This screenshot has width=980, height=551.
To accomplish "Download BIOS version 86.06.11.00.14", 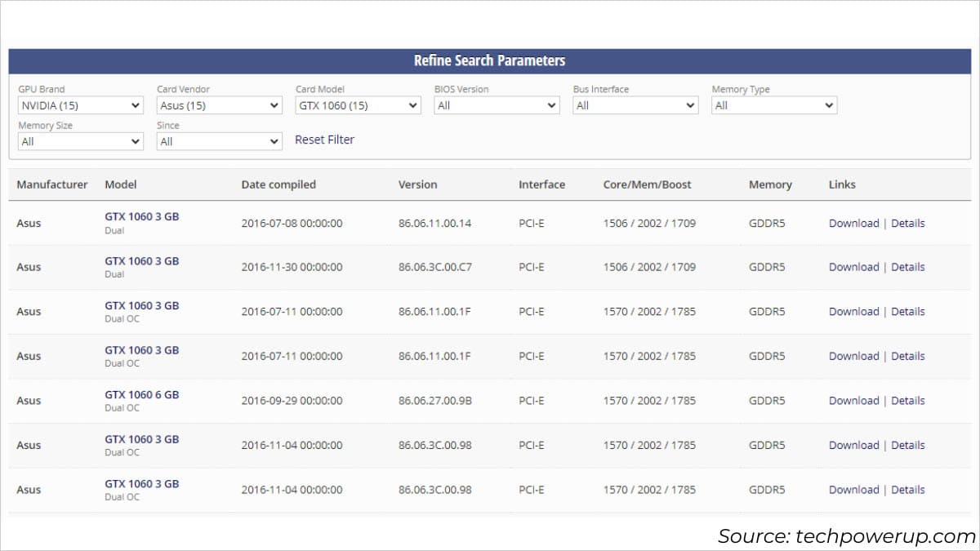I will (x=853, y=223).
